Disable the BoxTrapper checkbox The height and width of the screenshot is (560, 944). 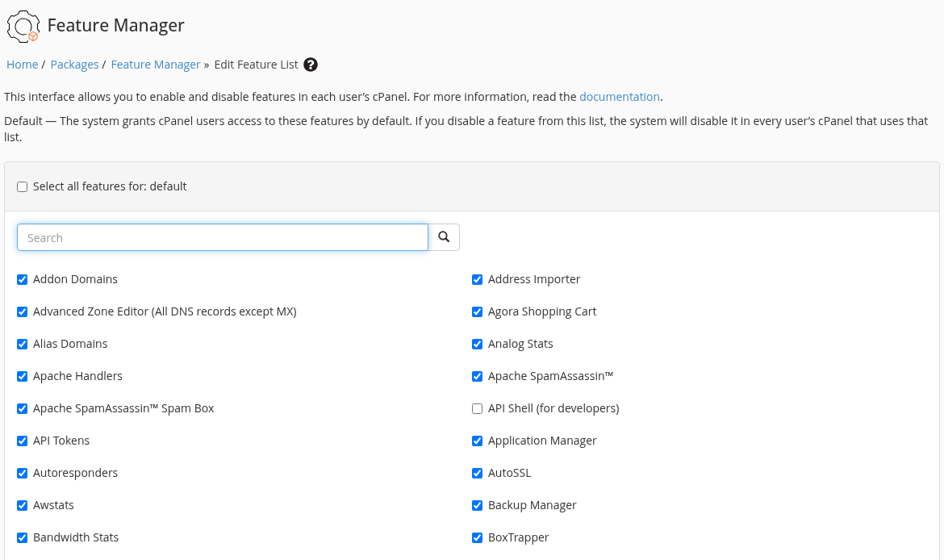point(478,537)
